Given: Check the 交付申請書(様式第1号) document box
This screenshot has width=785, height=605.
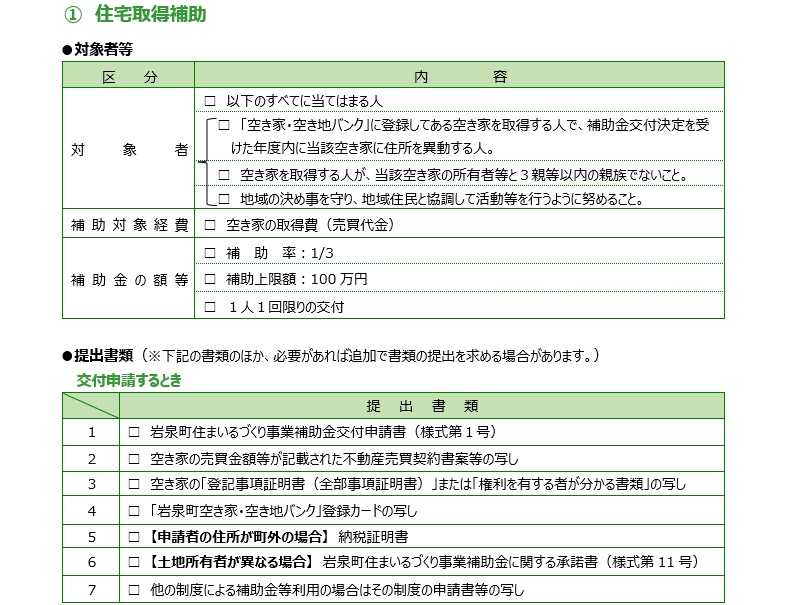Looking at the screenshot, I should [134, 433].
